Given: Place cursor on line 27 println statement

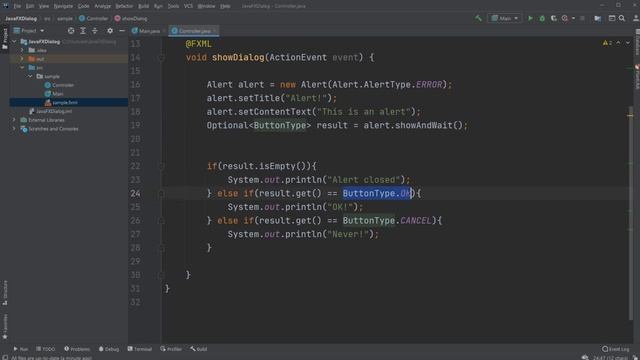Looking at the screenshot, I should pos(303,234).
